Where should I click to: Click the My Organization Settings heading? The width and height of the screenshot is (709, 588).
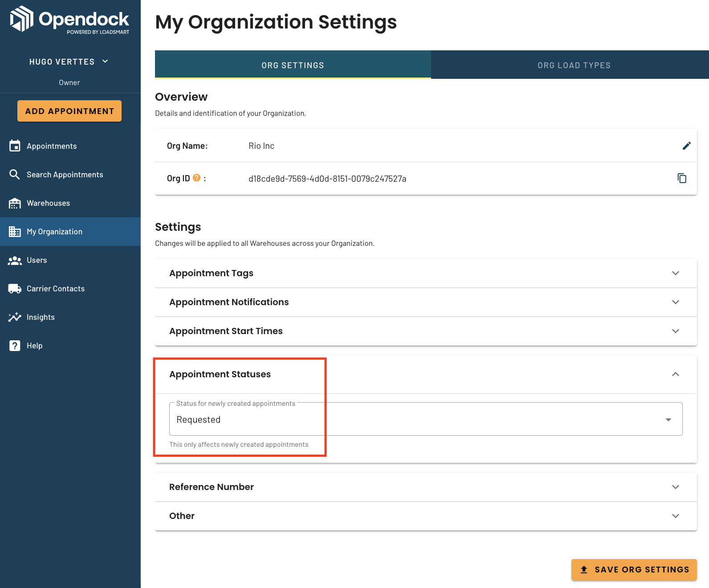(276, 22)
